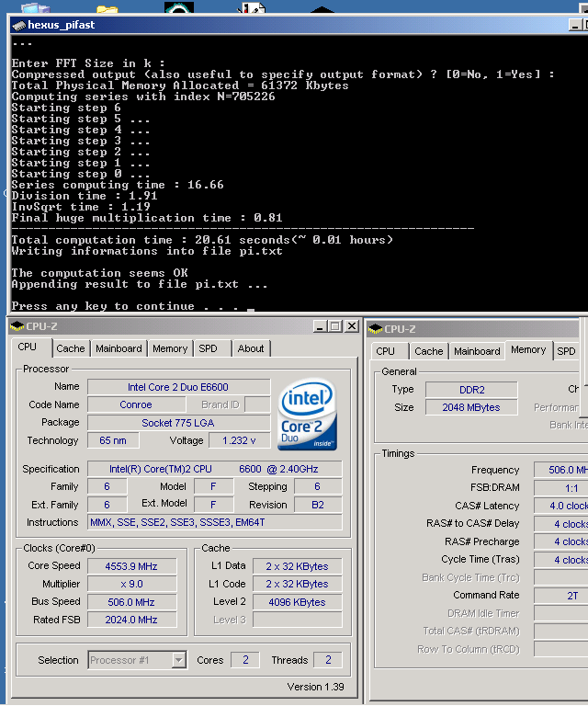Viewport: 588px width, 706px height.
Task: Click the L1 Code cache value 2 x 32 KBytes
Action: (x=298, y=584)
